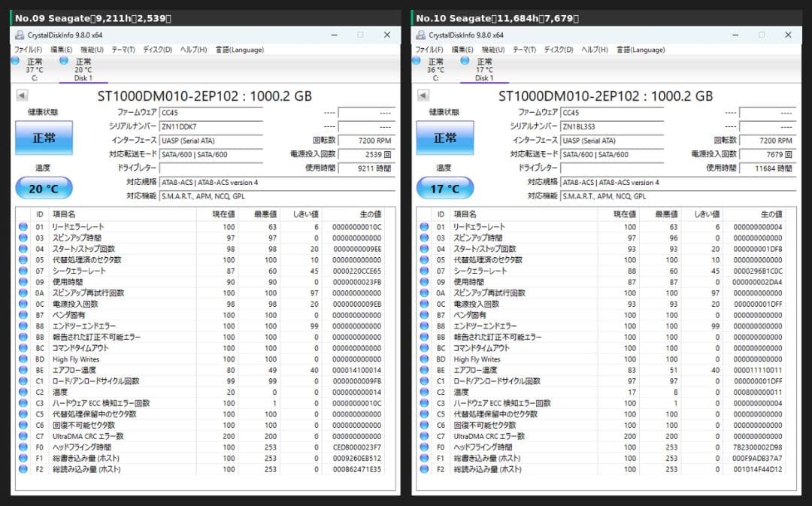Click serial number field ZN1BL3S3
Image resolution: width=812 pixels, height=506 pixels.
[613, 126]
